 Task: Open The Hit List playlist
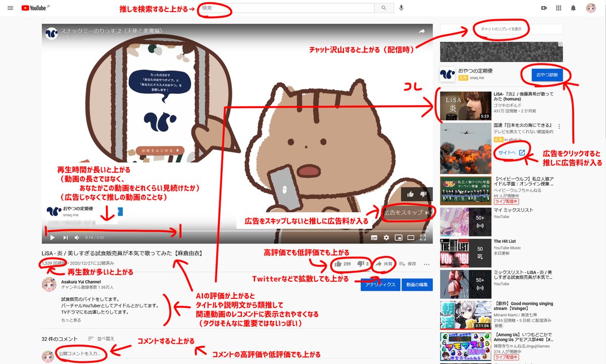465,253
